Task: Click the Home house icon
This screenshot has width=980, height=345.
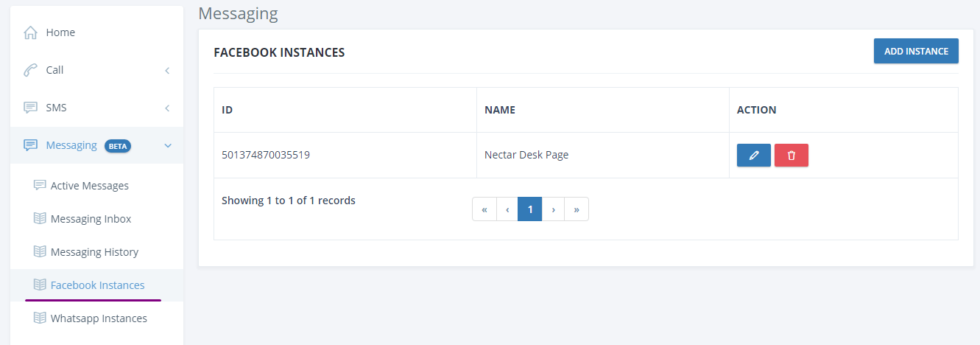Action: point(30,32)
